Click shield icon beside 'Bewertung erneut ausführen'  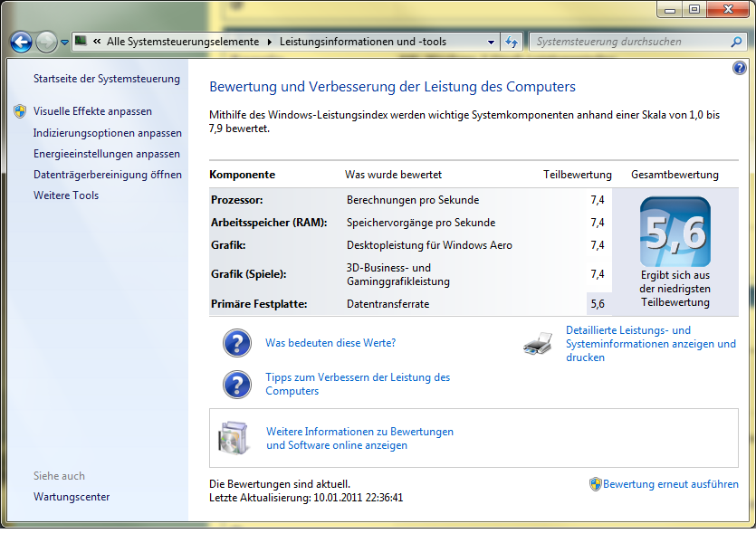click(596, 484)
